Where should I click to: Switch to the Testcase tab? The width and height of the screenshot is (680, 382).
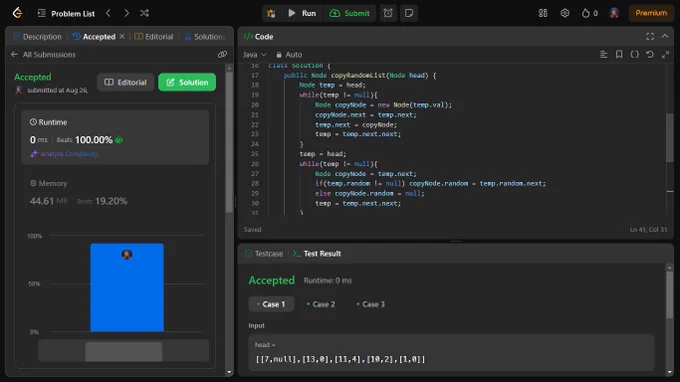(x=264, y=254)
